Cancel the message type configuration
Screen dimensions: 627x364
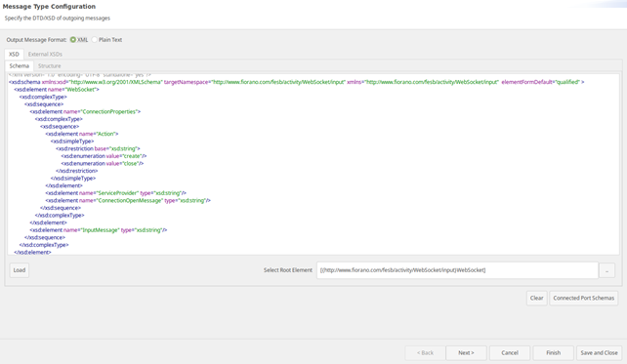[510, 353]
